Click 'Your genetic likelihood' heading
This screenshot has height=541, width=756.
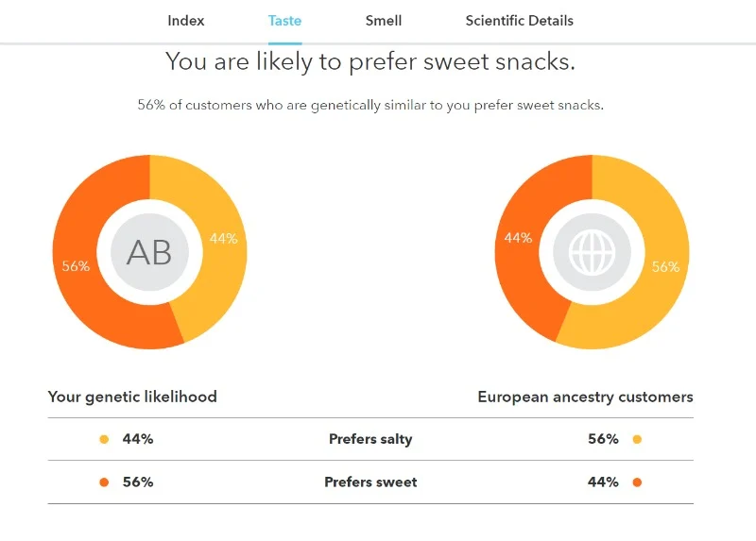(132, 397)
